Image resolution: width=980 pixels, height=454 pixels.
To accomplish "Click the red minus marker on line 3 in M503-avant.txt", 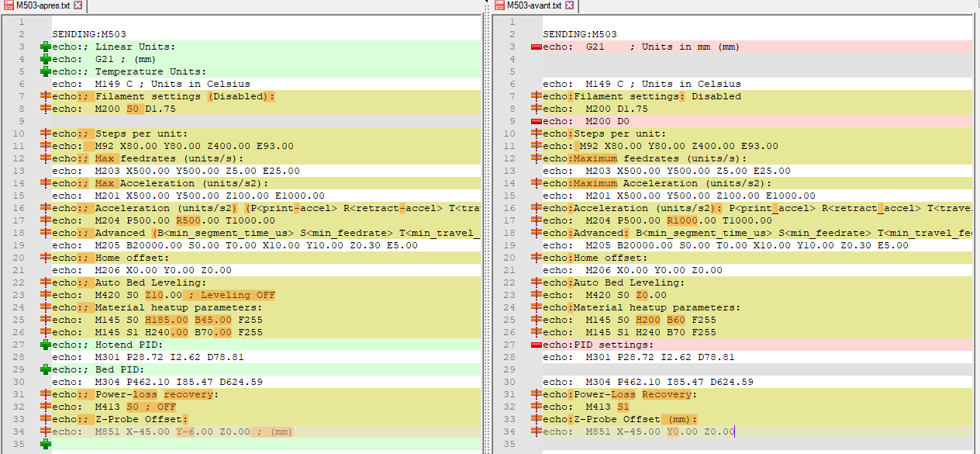I will coord(536,47).
